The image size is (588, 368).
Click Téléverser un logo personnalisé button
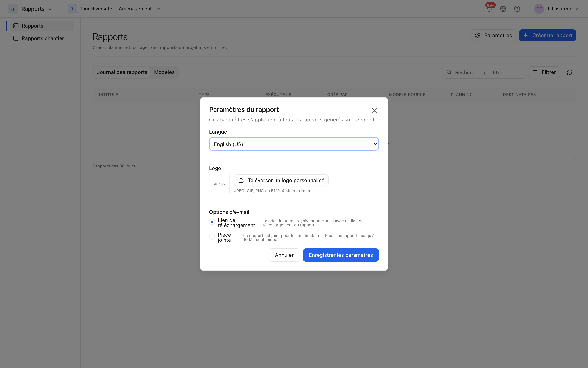click(x=281, y=180)
